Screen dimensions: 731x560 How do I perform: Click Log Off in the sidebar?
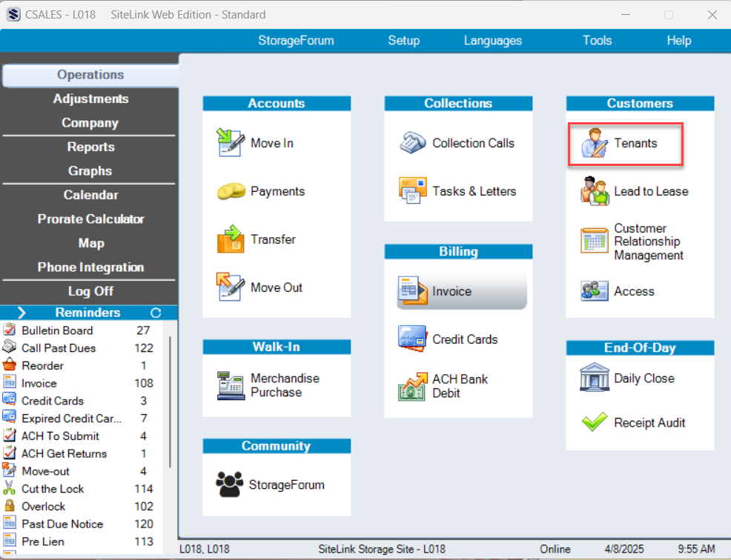90,291
